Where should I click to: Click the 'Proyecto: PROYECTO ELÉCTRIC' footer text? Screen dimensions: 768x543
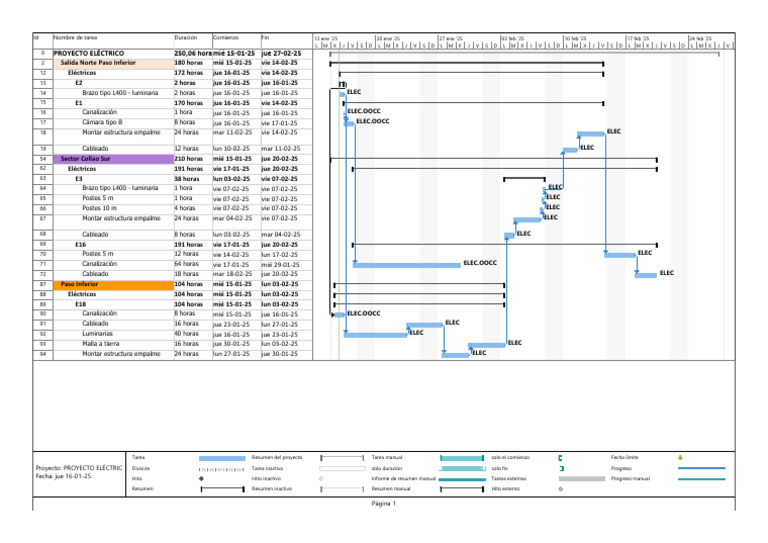79,468
